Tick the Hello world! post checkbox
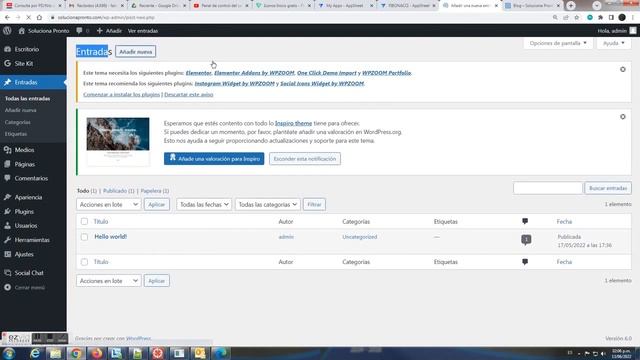The image size is (640, 360). point(84,237)
